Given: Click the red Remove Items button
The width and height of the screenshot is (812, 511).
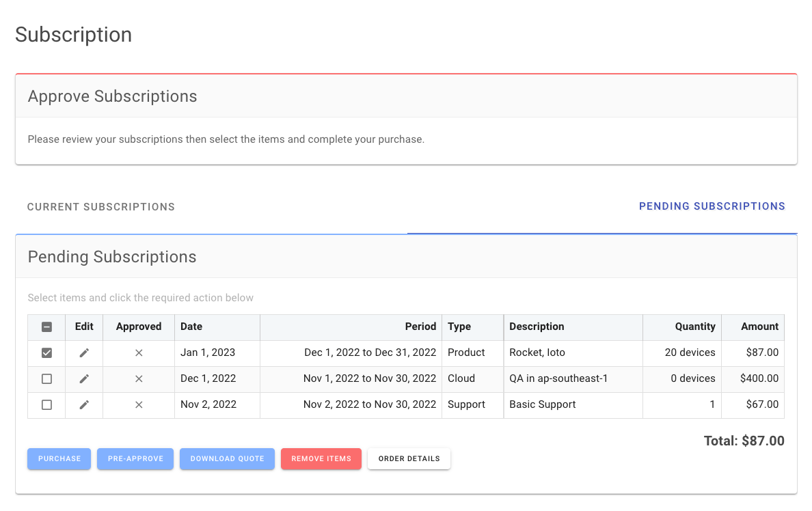Looking at the screenshot, I should (321, 459).
